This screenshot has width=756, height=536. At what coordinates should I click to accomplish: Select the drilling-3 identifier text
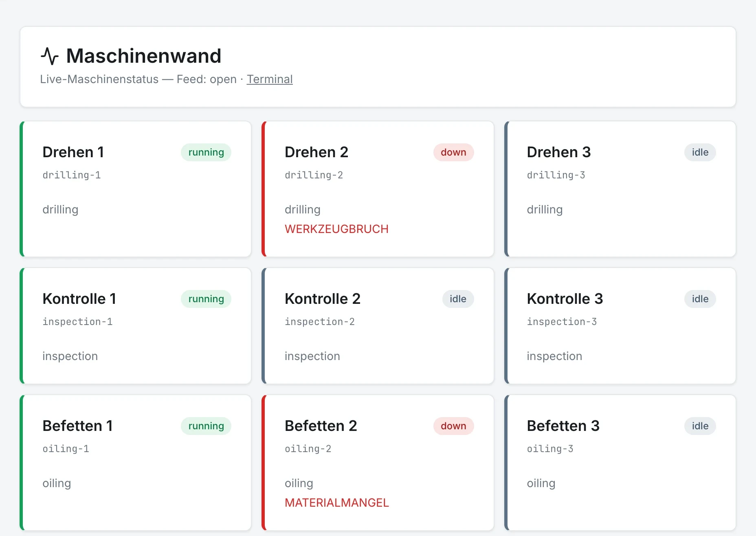point(556,175)
